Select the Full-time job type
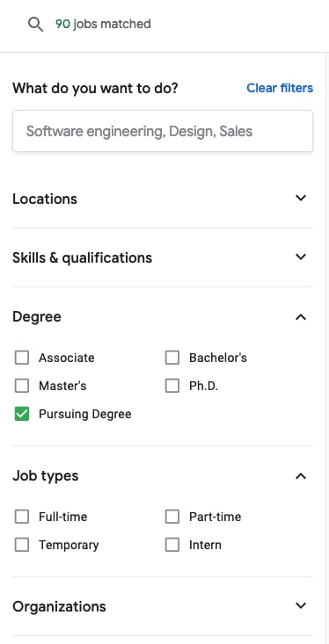329x644 pixels. (22, 517)
